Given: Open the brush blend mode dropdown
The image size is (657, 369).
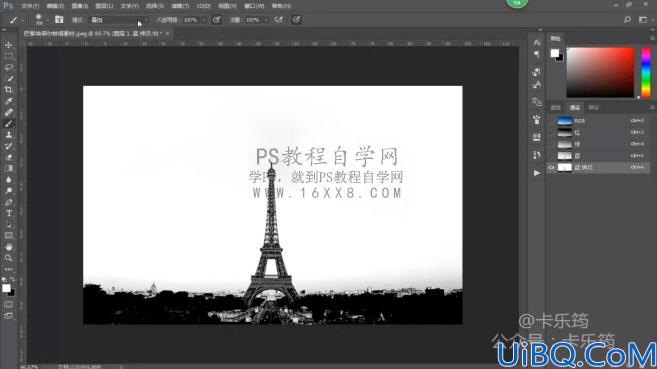Looking at the screenshot, I should click(x=119, y=20).
